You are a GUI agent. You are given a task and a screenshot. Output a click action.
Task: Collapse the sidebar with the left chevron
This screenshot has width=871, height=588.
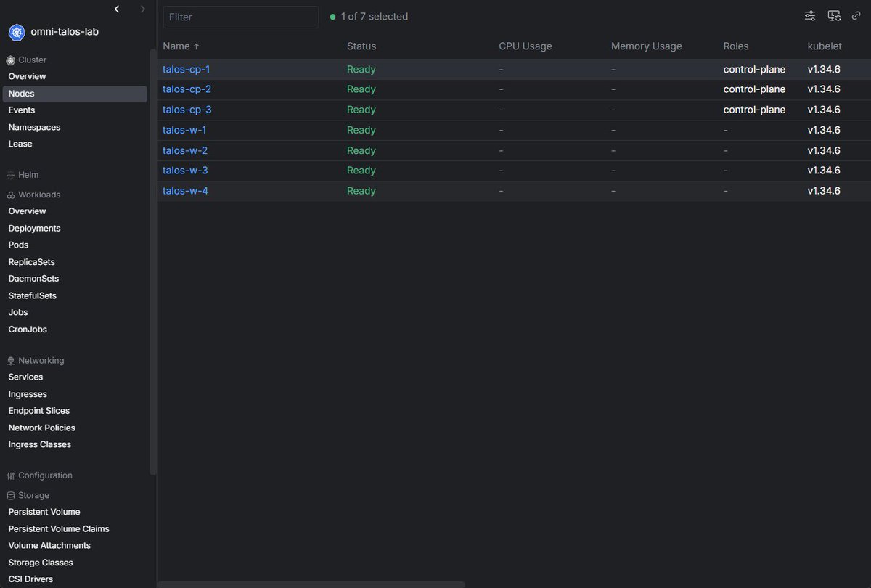(116, 9)
